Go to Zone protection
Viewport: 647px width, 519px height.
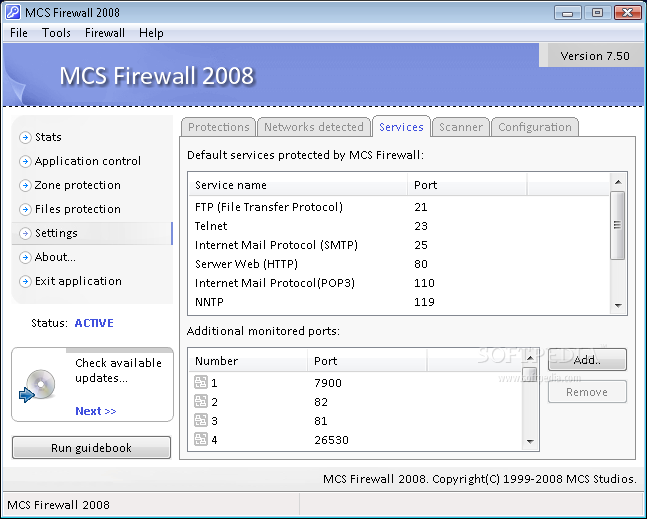(x=78, y=185)
